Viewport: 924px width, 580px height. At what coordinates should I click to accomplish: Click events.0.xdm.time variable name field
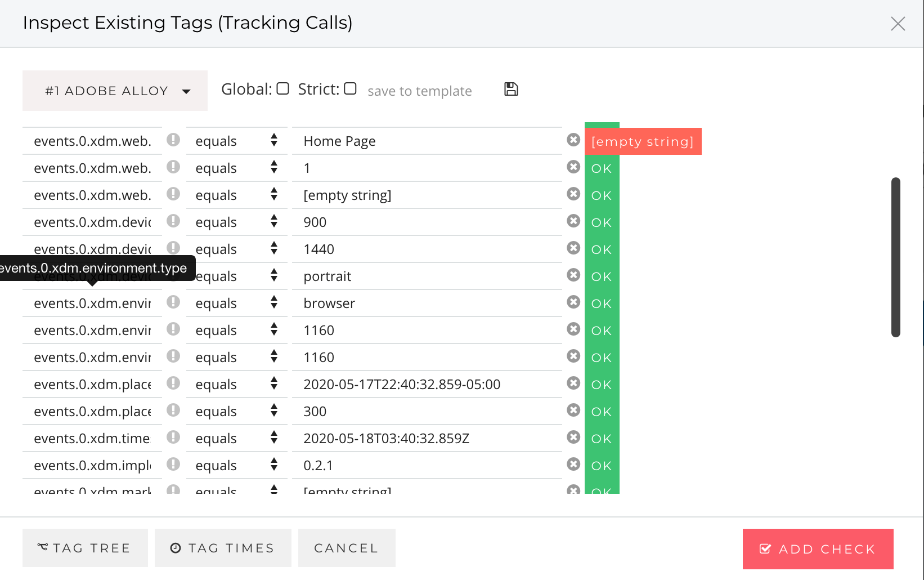92,438
